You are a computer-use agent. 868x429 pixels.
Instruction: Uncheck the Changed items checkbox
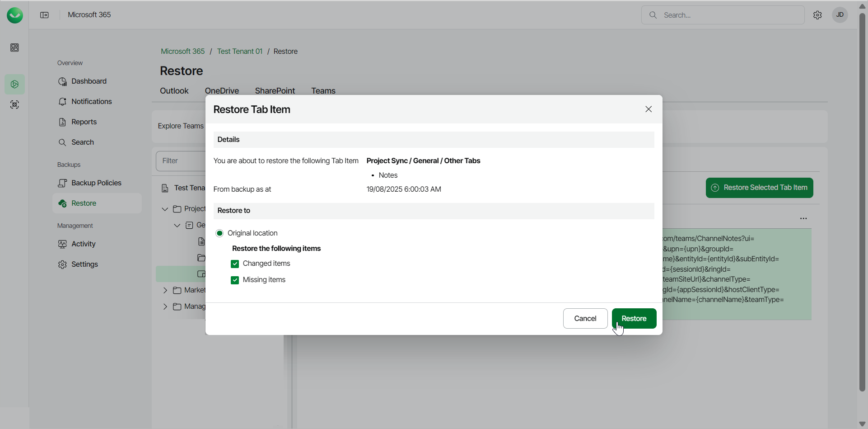235,264
